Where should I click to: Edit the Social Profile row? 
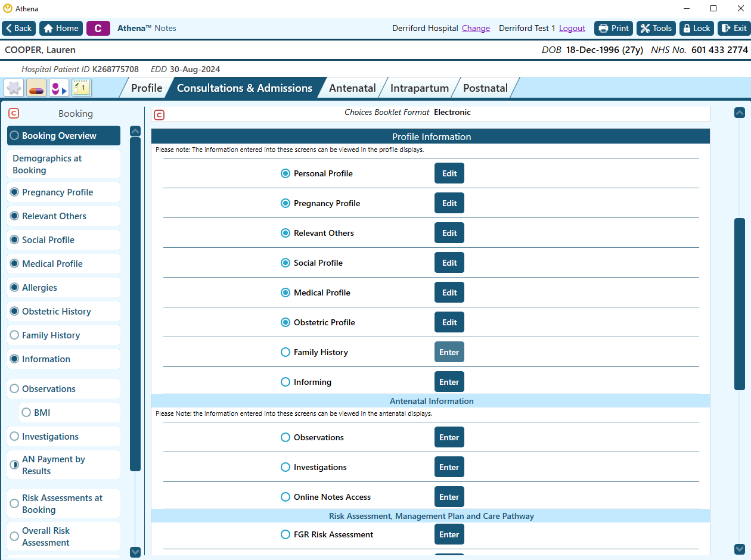(x=449, y=263)
